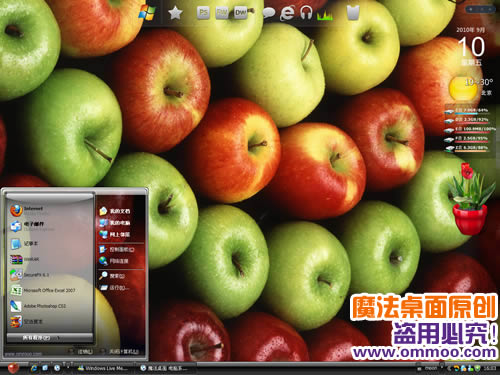This screenshot has height=375, width=500.
Task: Click the star favorites icon in dock
Action: point(175,13)
